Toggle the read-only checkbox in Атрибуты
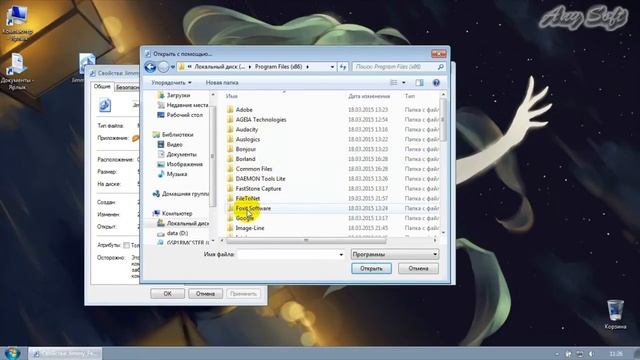Image resolution: width=640 pixels, height=360 pixels. click(x=127, y=245)
